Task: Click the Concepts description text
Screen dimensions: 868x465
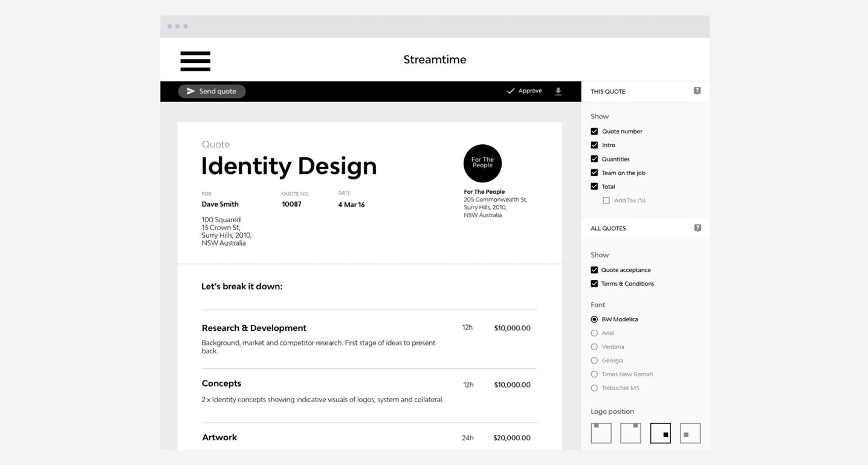Action: 322,399
